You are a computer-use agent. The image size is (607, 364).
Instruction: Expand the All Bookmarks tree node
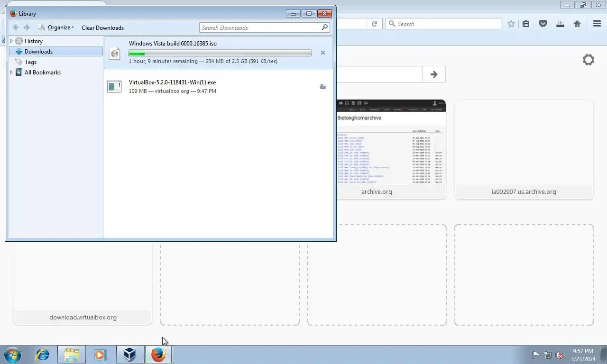click(11, 73)
